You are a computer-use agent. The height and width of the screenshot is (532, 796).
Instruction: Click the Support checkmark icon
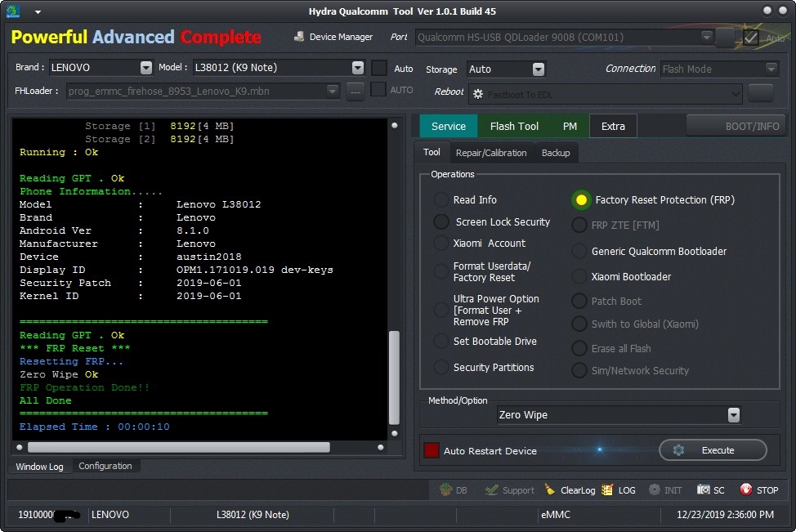pos(491,490)
